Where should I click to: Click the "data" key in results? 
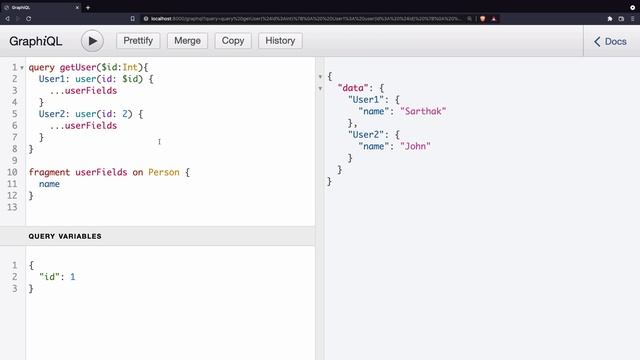353,88
